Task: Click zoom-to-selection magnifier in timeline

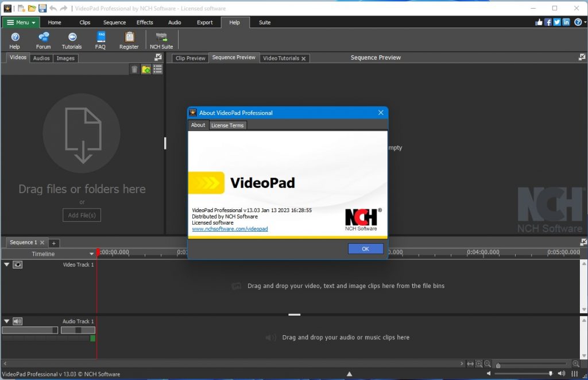Action: click(x=479, y=363)
